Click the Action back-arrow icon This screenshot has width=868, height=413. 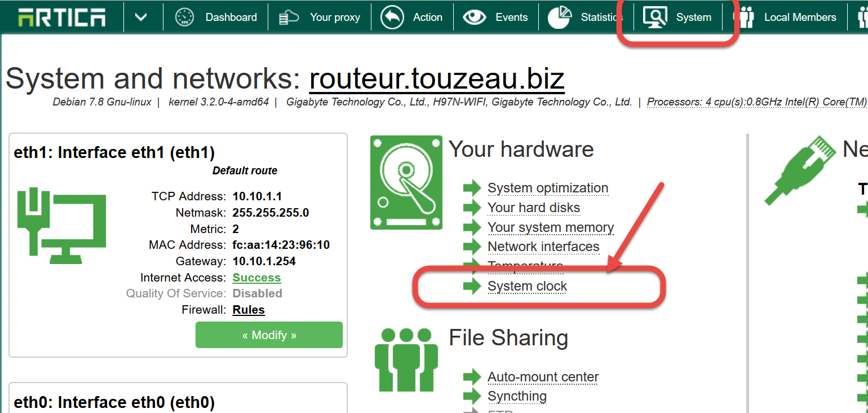point(392,17)
